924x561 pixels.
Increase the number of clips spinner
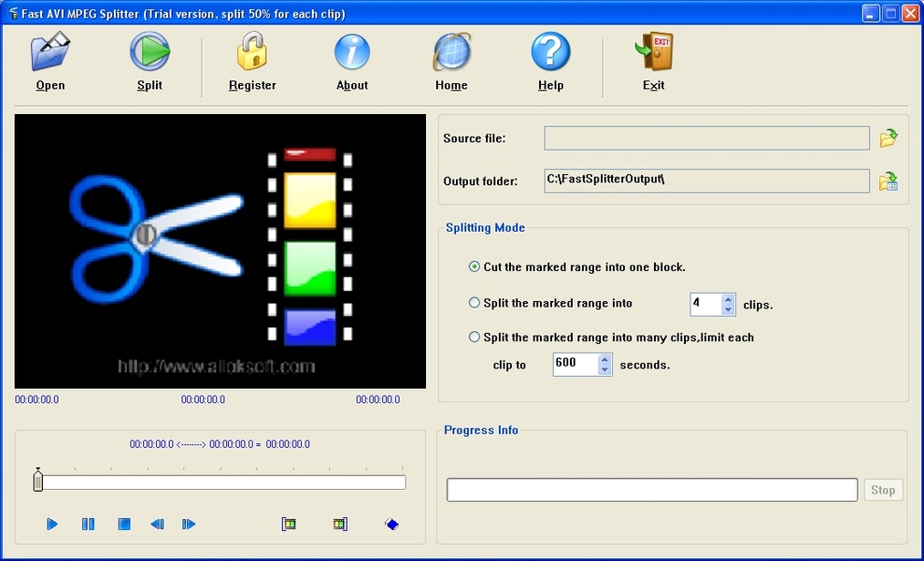tap(728, 300)
